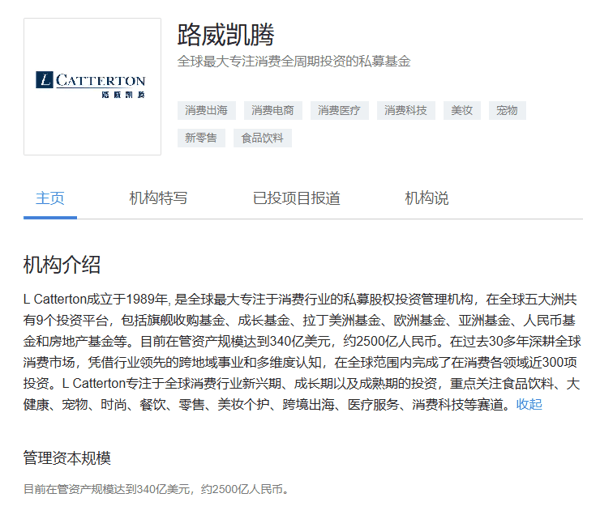Select the 主页 tab
The height and width of the screenshot is (519, 600).
[x=50, y=198]
